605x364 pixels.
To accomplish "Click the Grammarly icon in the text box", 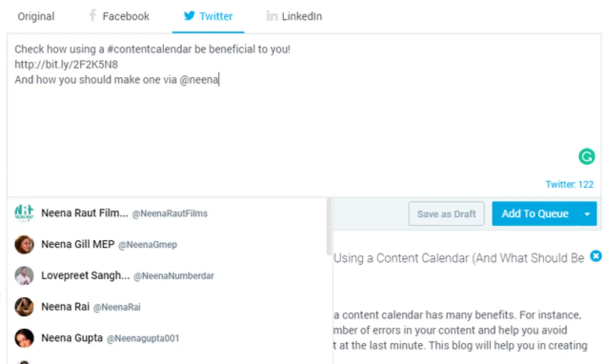I will click(586, 157).
